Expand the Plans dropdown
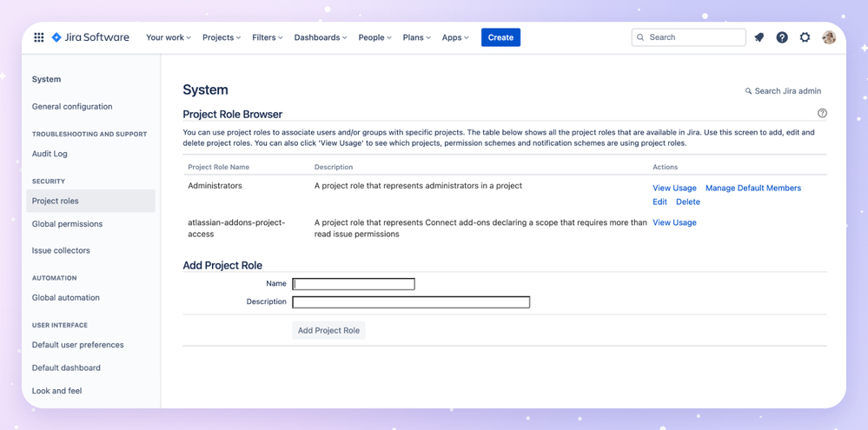This screenshot has width=868, height=430. [x=417, y=37]
